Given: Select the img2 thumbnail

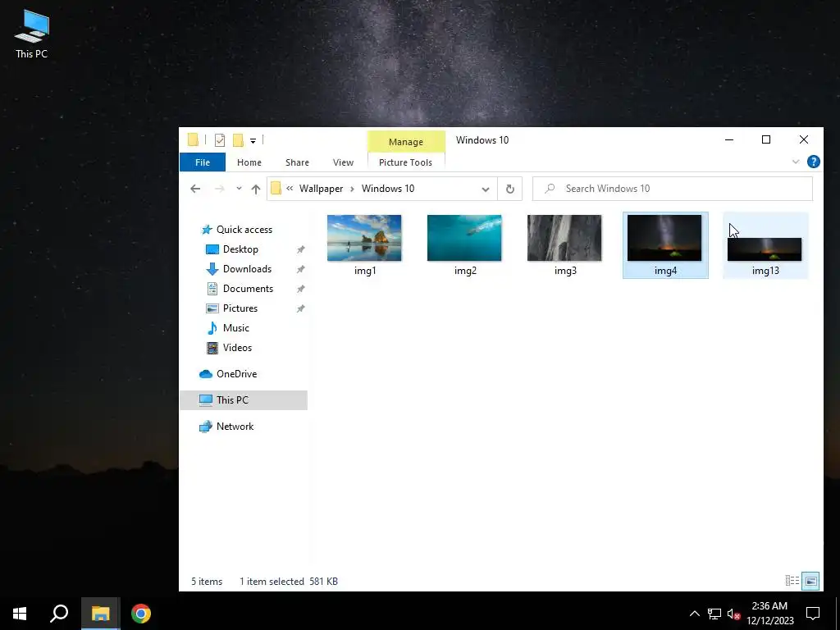Looking at the screenshot, I should tap(464, 238).
